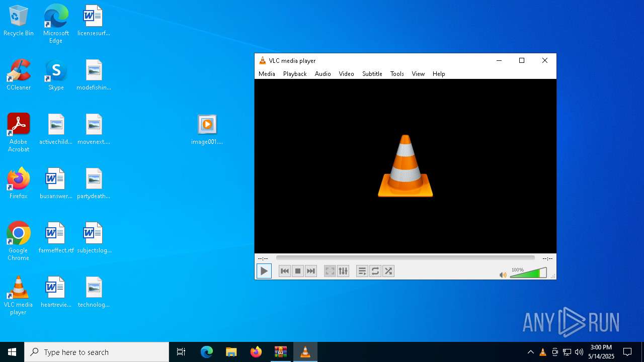Open the Media menu
The image size is (644, 362).
267,73
